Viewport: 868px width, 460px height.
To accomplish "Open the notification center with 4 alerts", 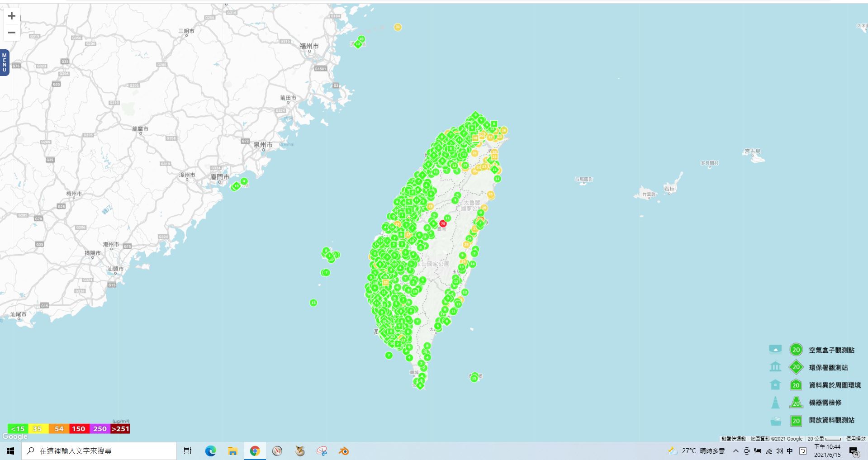I will [854, 451].
